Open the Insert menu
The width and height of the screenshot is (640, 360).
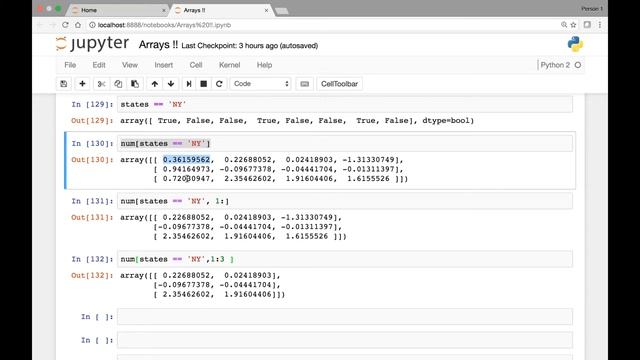163,65
